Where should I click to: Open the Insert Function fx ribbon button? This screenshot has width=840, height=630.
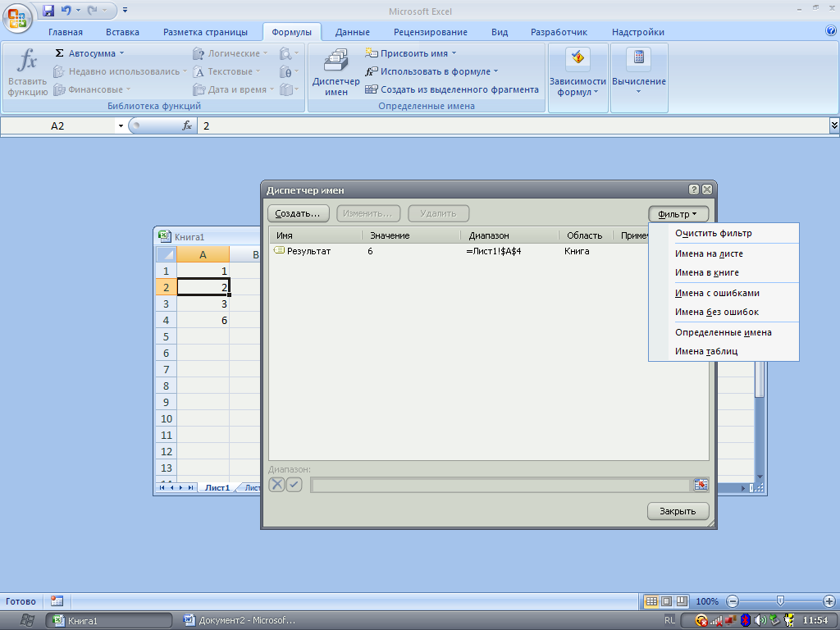pos(27,72)
